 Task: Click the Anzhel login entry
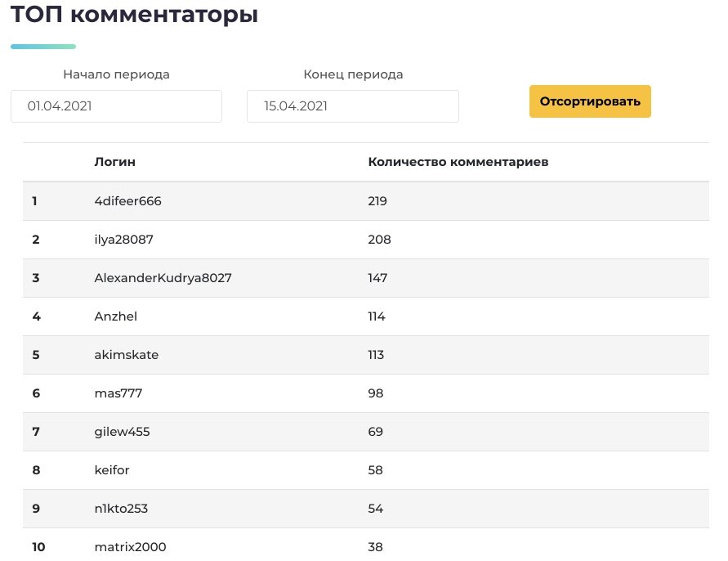(115, 316)
